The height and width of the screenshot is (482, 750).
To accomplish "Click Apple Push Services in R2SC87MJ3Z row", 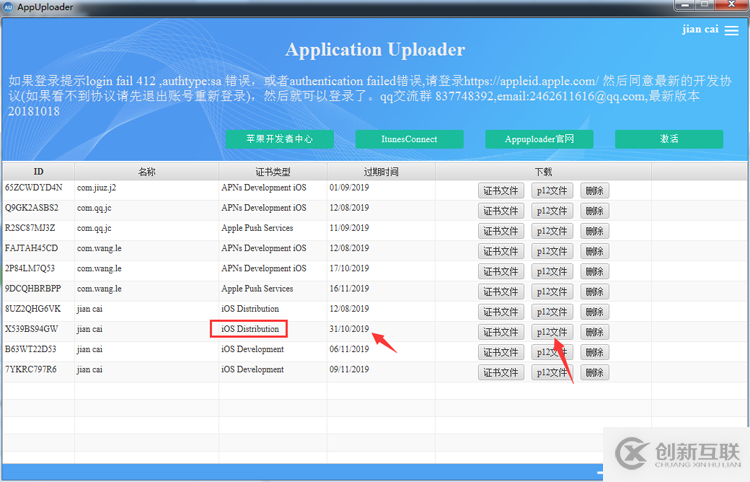I will (x=257, y=228).
